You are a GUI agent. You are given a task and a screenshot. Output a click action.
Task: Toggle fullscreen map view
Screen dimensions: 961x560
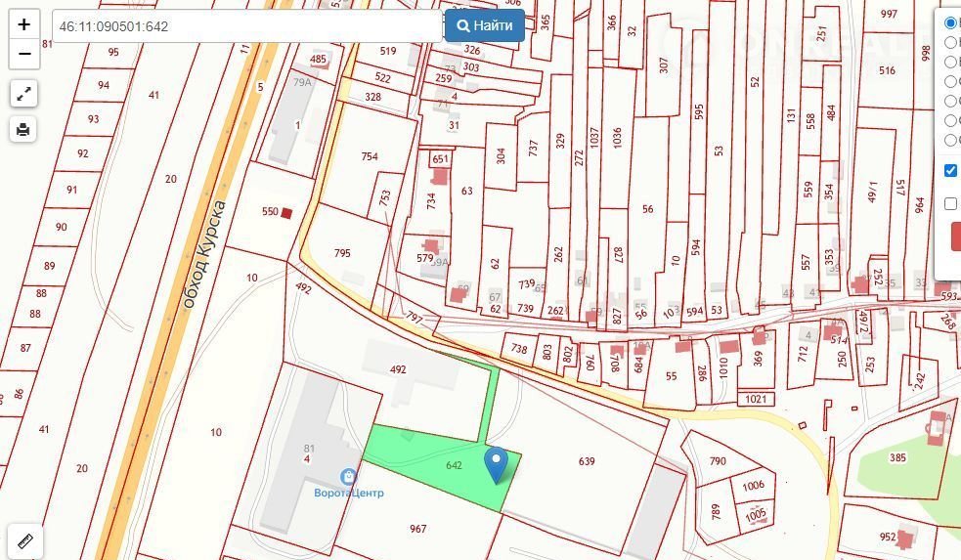coord(23,94)
